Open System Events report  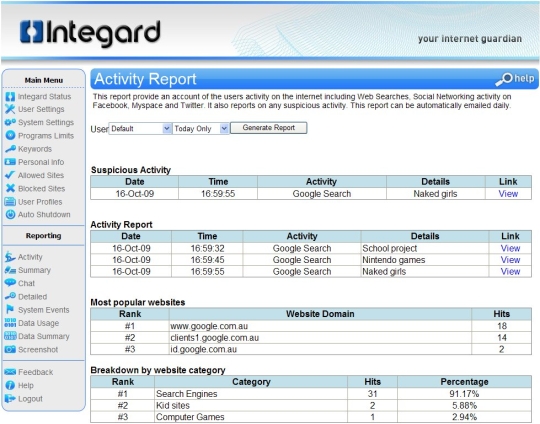pyautogui.click(x=44, y=310)
